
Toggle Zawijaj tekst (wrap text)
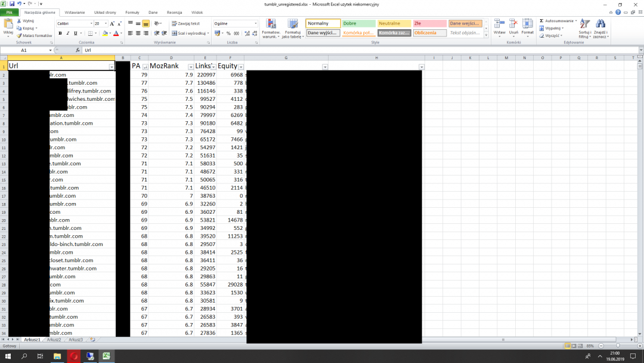185,24
